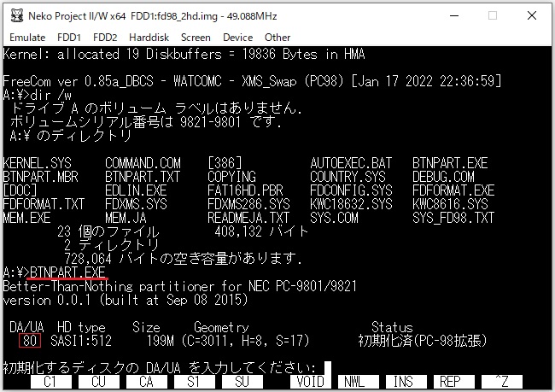Click FDFORMAT.EXE file name
Screen dimensions: 555x392
pos(453,190)
